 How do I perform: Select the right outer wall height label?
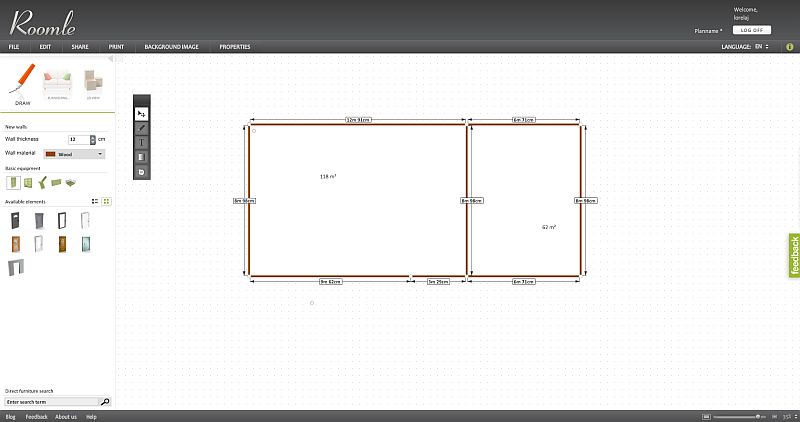point(586,201)
